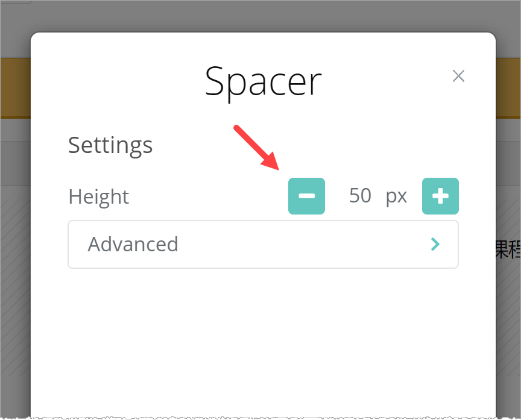Click the Advanced text label
This screenshot has height=420, width=521.
pyautogui.click(x=133, y=244)
